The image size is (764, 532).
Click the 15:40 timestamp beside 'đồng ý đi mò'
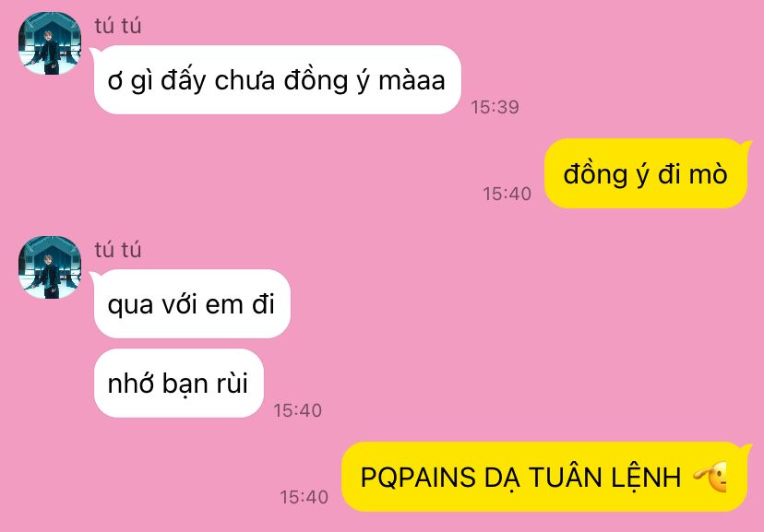point(507,194)
